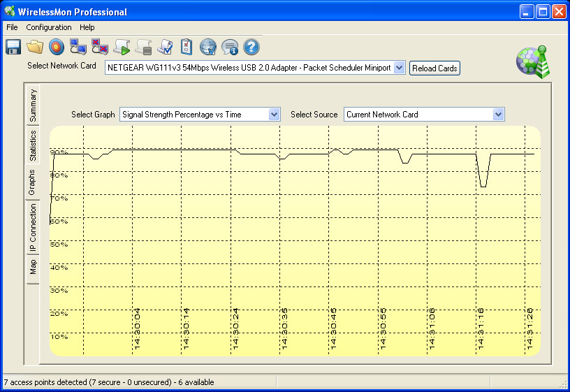This screenshot has width=570, height=392.
Task: Click the 14:31:16 time label on graph
Action: [x=481, y=328]
